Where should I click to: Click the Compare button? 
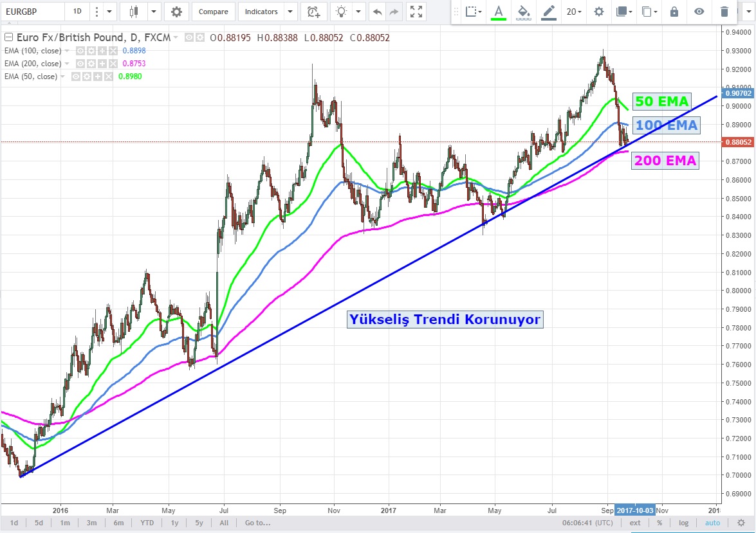point(213,12)
